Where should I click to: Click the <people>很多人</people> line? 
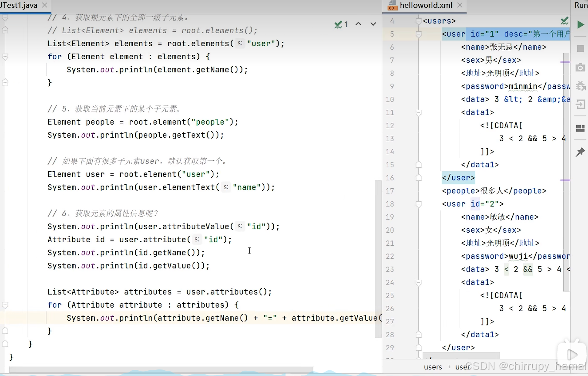[494, 191]
